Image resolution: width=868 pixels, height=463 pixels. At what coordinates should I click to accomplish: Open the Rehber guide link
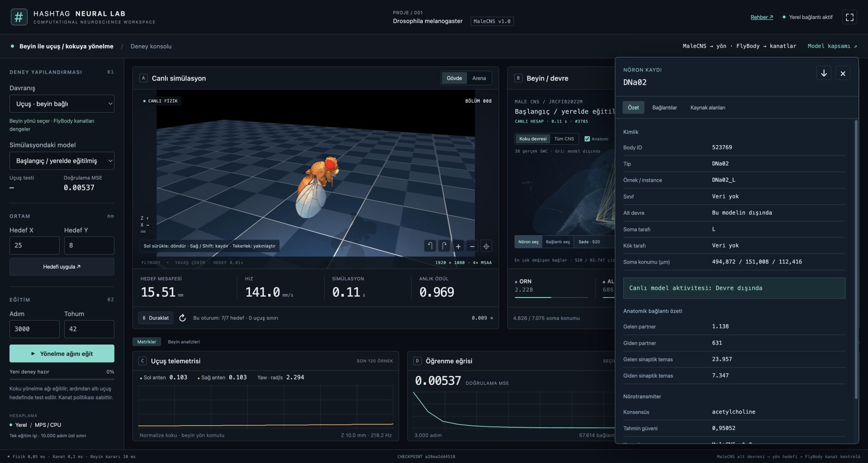[x=762, y=17]
